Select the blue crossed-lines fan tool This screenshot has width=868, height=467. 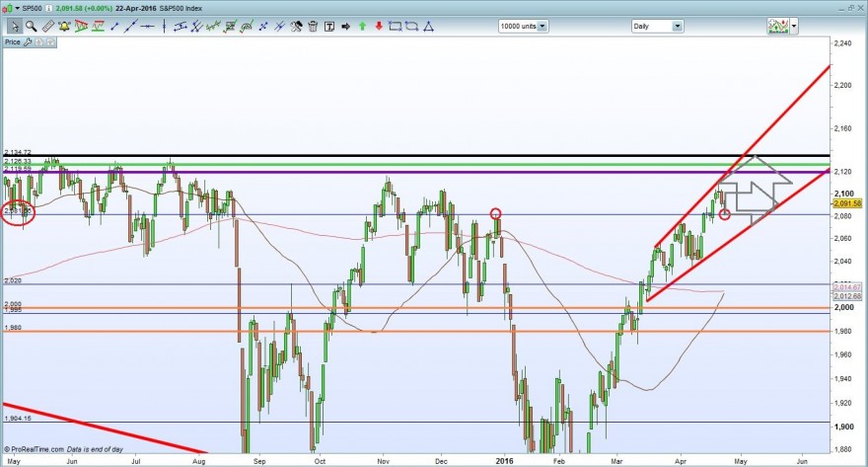click(x=196, y=26)
